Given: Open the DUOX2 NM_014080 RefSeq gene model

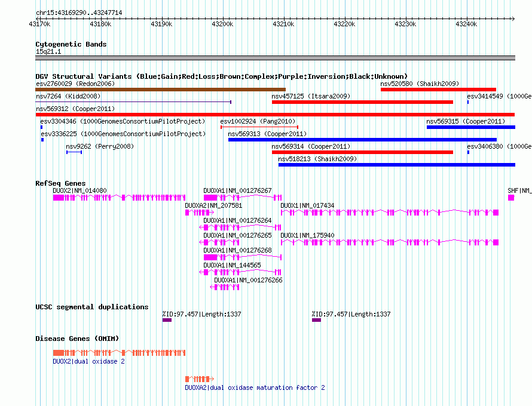Looking at the screenshot, I should [119, 198].
